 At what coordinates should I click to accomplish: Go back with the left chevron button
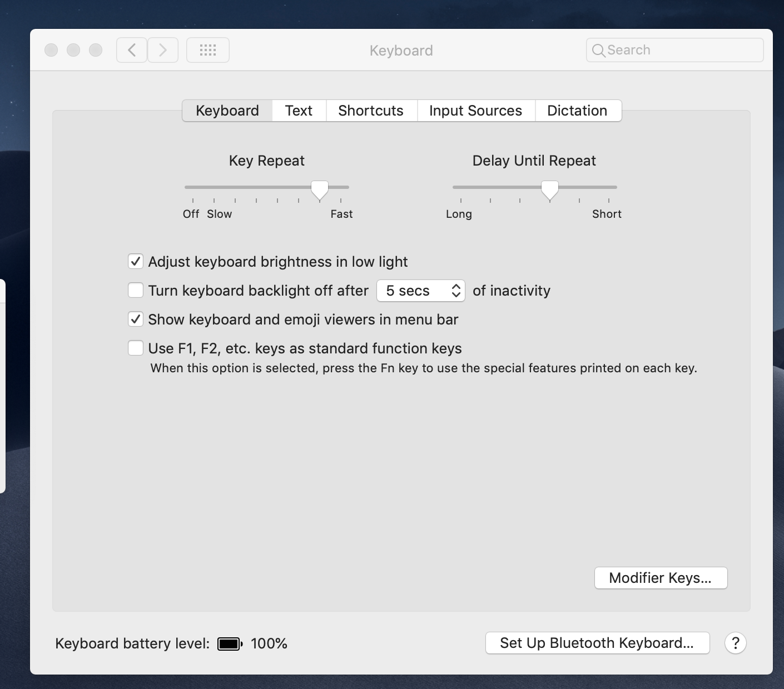click(x=132, y=50)
